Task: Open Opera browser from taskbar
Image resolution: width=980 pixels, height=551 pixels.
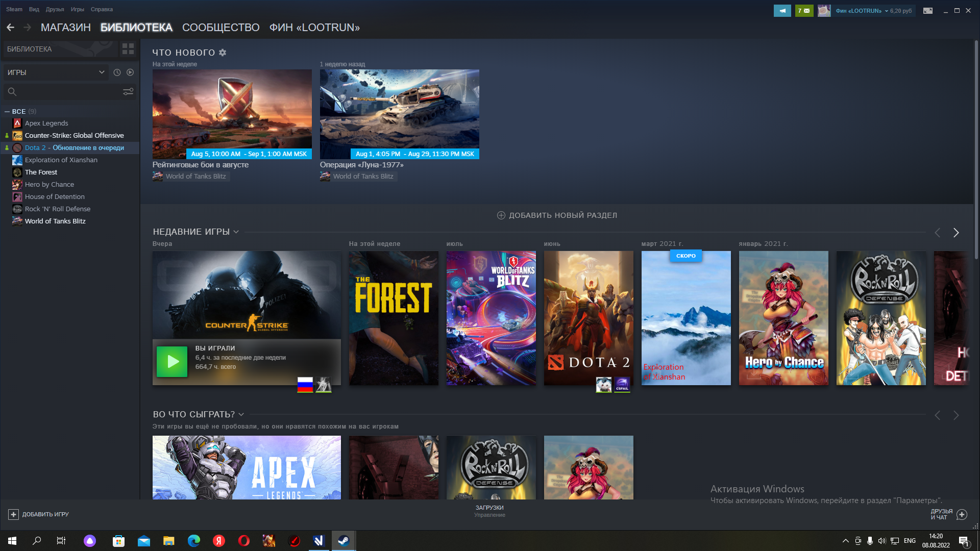Action: (x=244, y=541)
